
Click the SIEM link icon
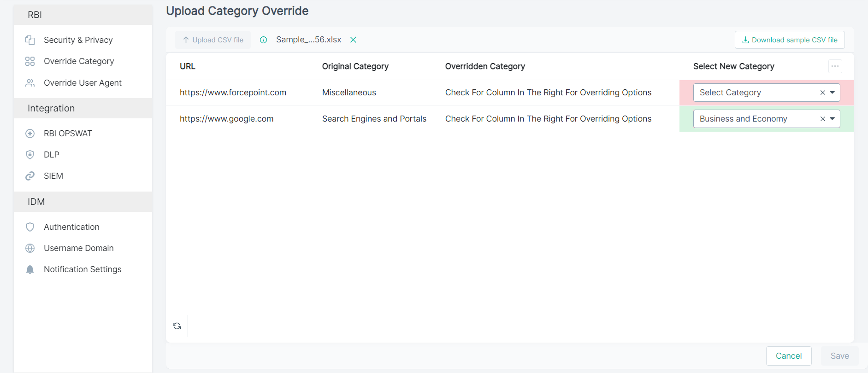(30, 176)
